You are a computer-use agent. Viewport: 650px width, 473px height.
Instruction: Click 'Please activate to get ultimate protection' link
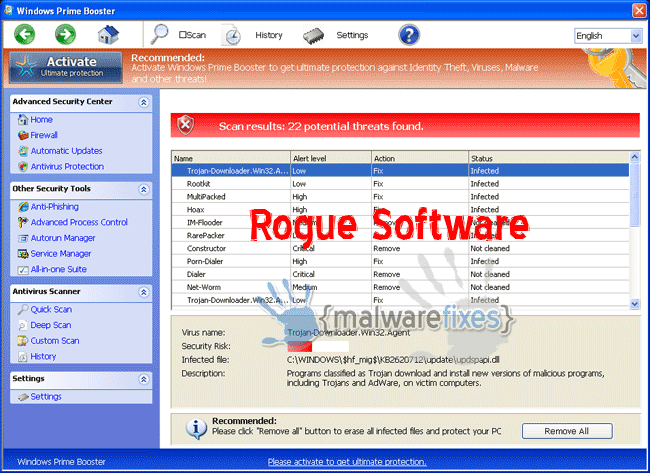tap(347, 462)
